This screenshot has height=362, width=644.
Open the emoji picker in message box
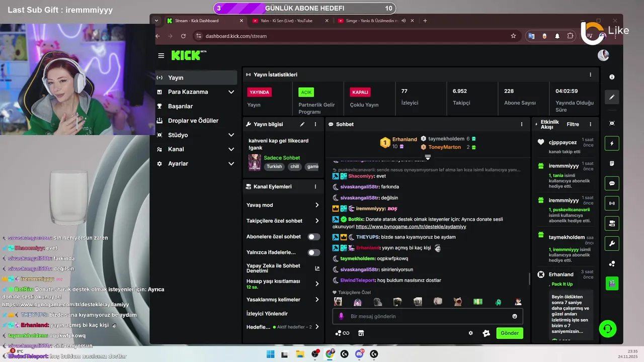(x=515, y=316)
